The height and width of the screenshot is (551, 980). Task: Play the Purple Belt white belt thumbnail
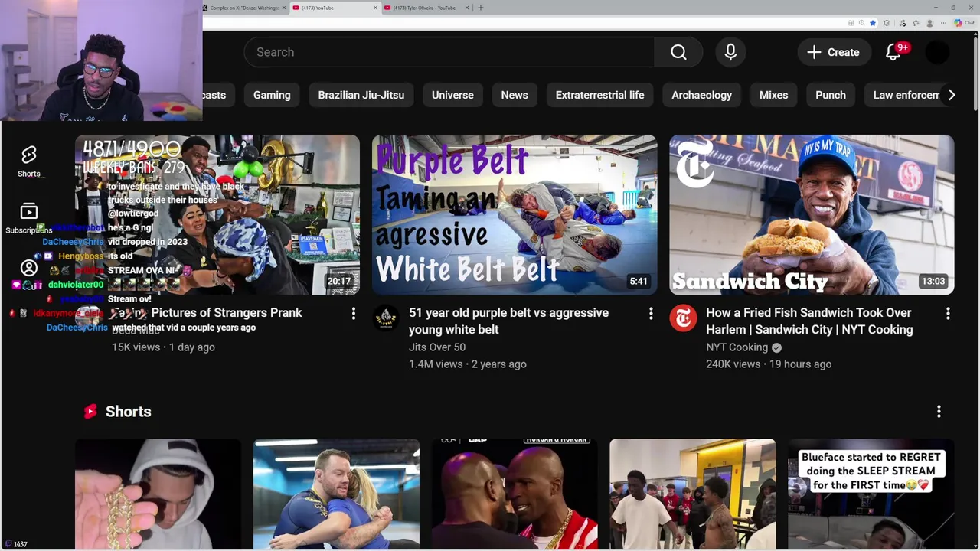tap(514, 215)
